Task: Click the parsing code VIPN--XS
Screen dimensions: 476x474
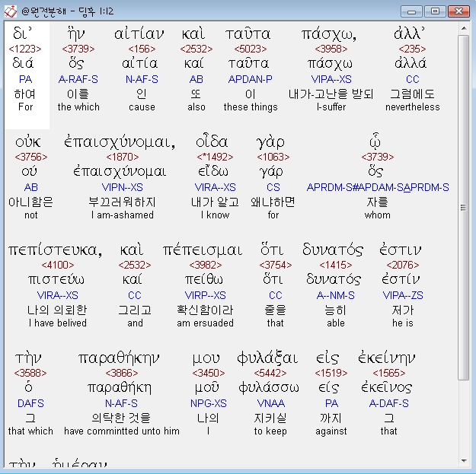Action: click(123, 187)
